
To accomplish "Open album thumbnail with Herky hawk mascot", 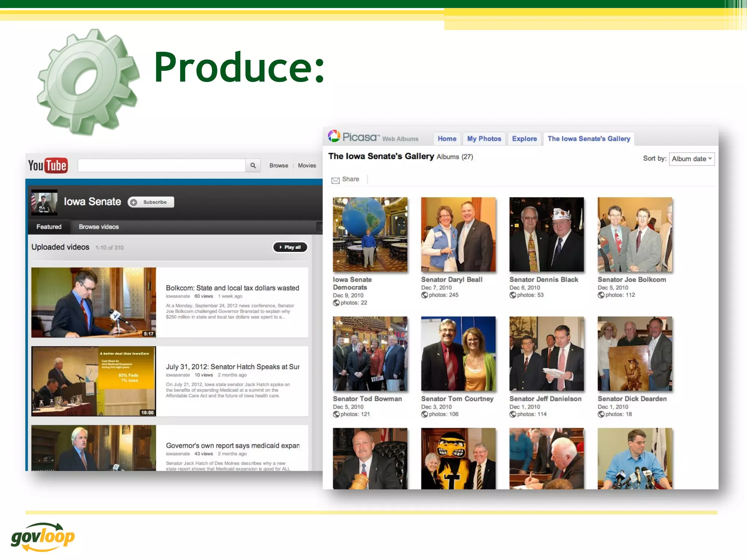I will (x=458, y=459).
